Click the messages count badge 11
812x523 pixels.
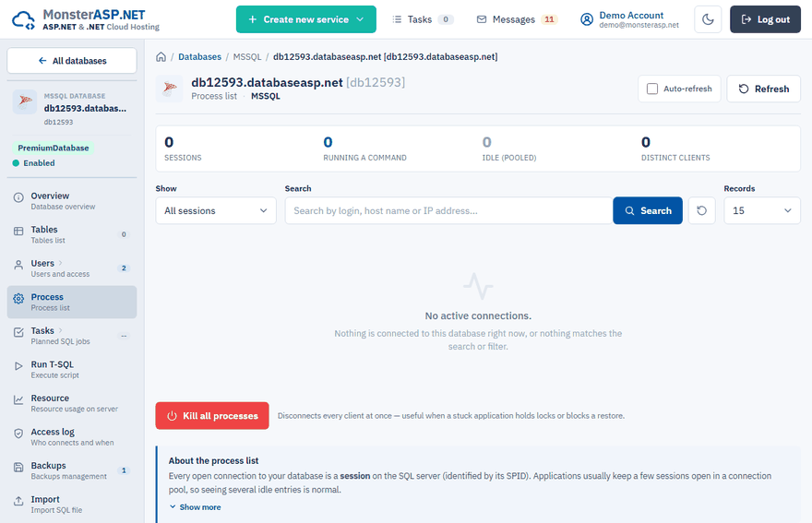click(x=549, y=19)
